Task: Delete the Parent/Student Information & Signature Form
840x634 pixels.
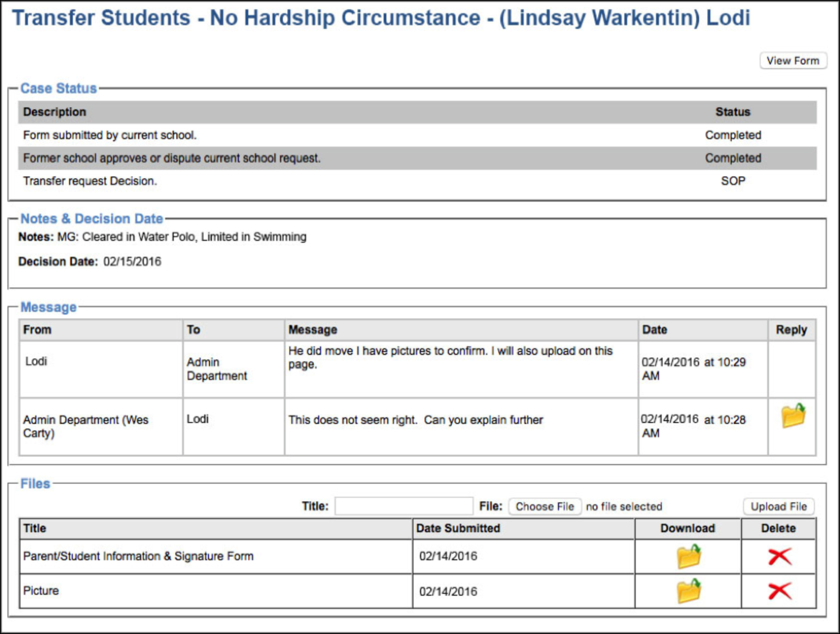Action: coord(779,557)
